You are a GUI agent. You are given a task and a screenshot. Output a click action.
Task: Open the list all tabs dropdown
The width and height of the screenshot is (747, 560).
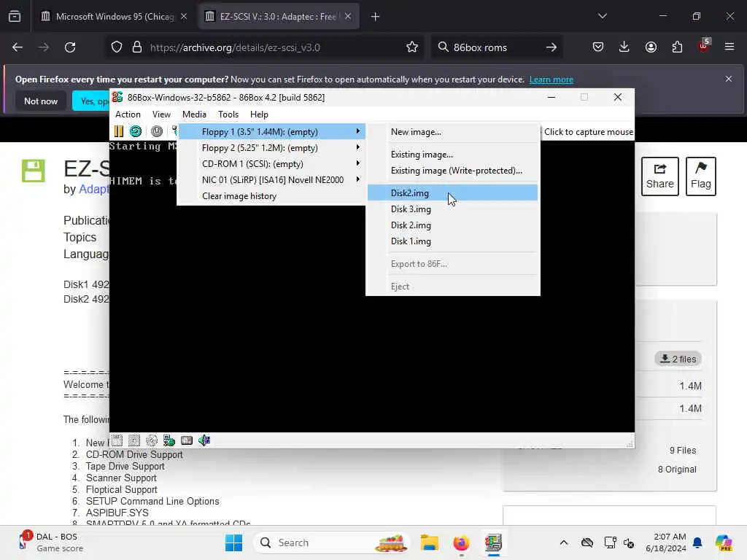602,17
